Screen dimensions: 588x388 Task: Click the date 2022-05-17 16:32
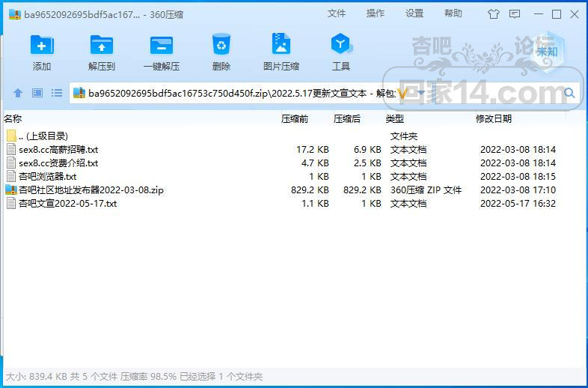[518, 204]
